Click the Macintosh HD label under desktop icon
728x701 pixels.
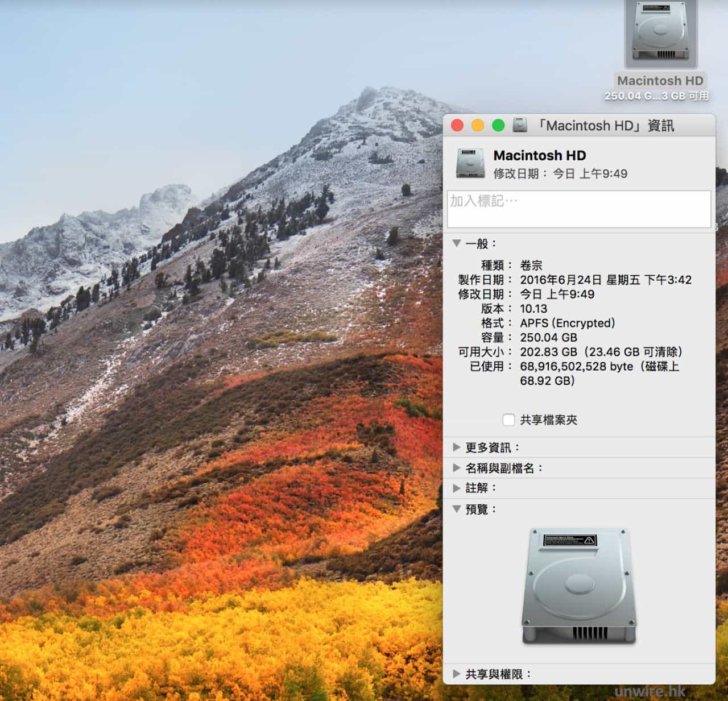pyautogui.click(x=660, y=81)
